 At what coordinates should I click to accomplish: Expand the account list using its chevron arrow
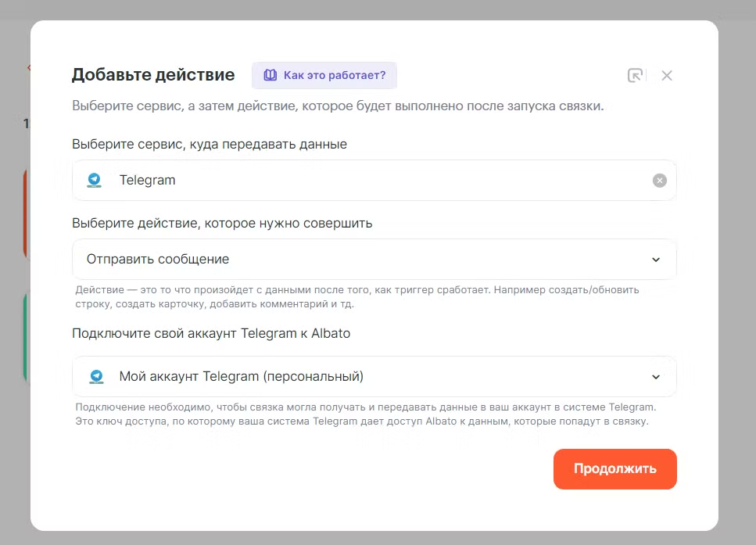pyautogui.click(x=656, y=377)
